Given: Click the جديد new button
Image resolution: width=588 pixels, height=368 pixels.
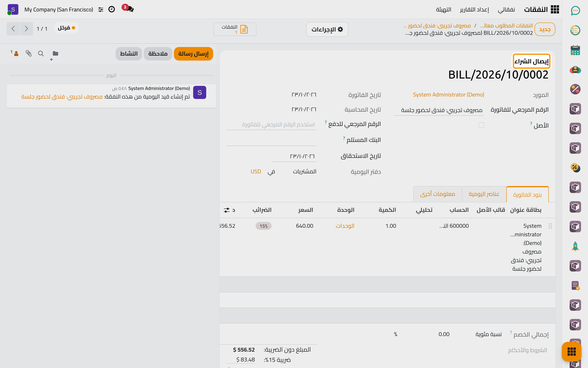Looking at the screenshot, I should tap(545, 29).
